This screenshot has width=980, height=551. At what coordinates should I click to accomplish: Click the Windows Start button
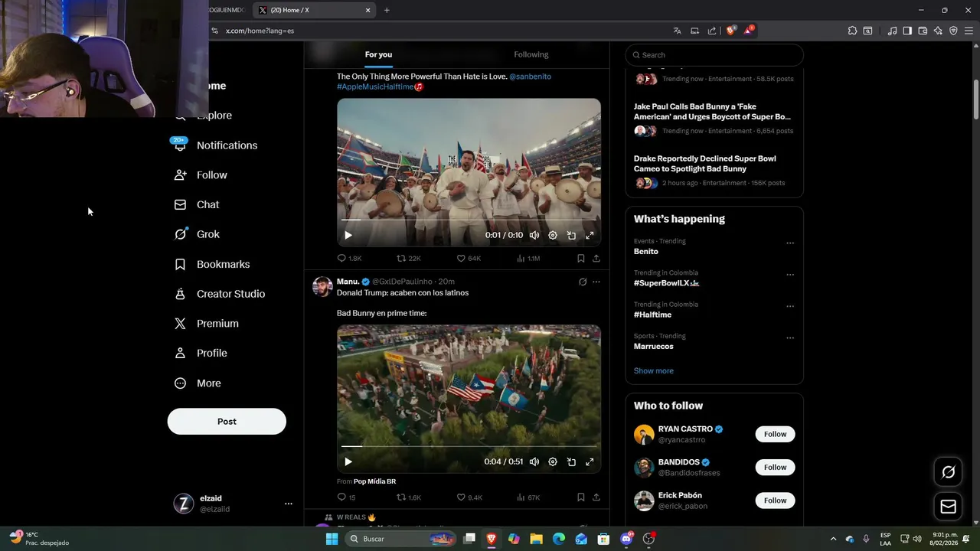coord(332,539)
